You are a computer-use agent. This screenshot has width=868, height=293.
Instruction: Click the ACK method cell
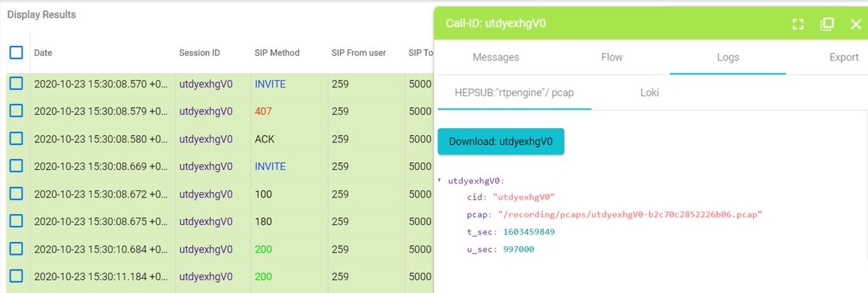tap(265, 139)
